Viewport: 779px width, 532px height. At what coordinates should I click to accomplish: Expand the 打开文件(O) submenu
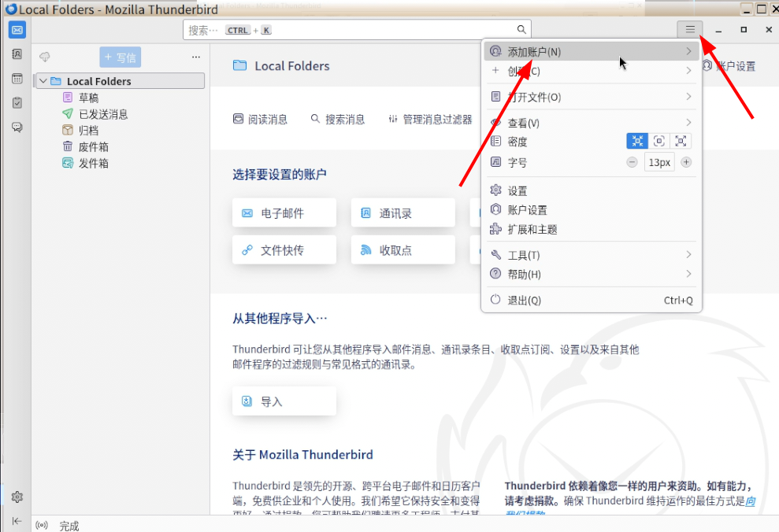pos(592,97)
